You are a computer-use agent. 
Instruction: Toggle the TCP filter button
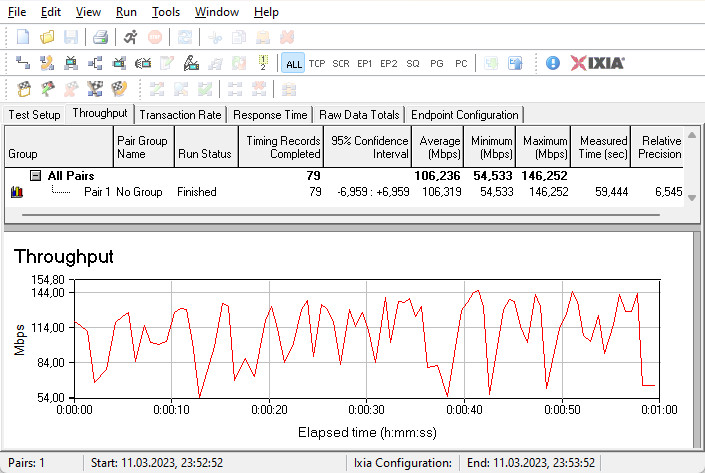pos(317,63)
